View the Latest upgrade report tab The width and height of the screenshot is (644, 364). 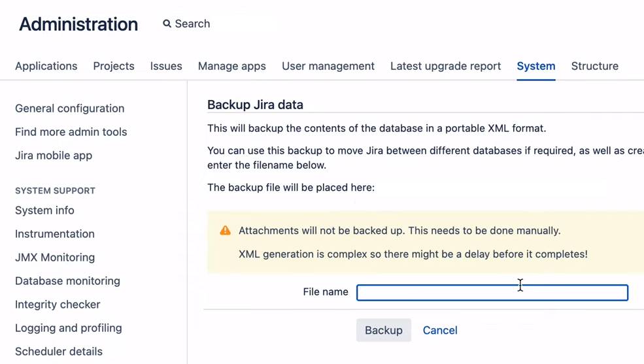click(x=446, y=66)
